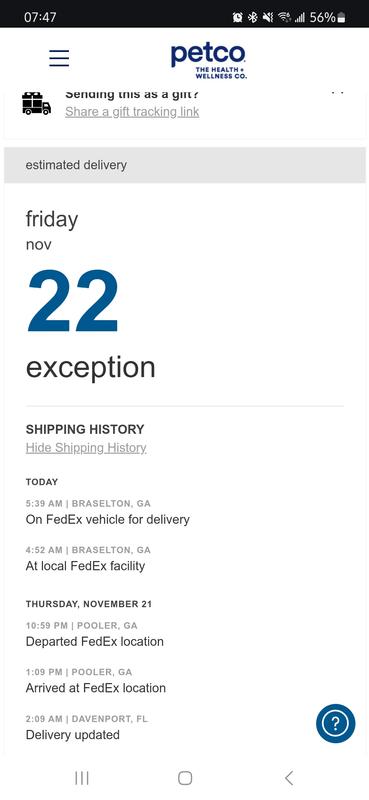Open the Share a gift tracking link
The height and width of the screenshot is (800, 369).
(132, 112)
